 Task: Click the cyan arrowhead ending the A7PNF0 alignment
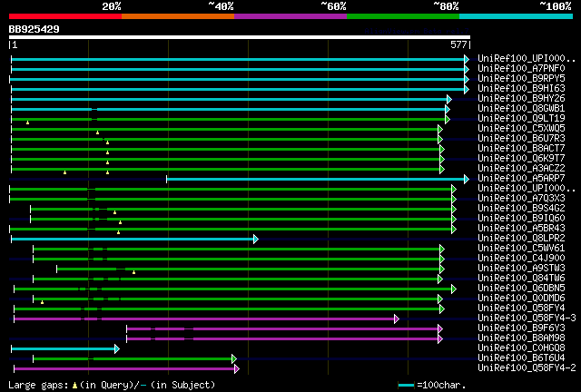click(467, 69)
